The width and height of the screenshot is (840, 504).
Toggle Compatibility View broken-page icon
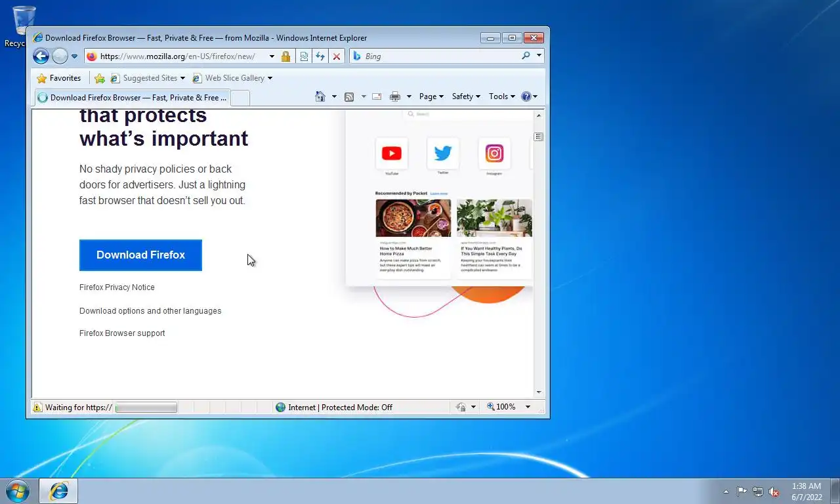(304, 56)
